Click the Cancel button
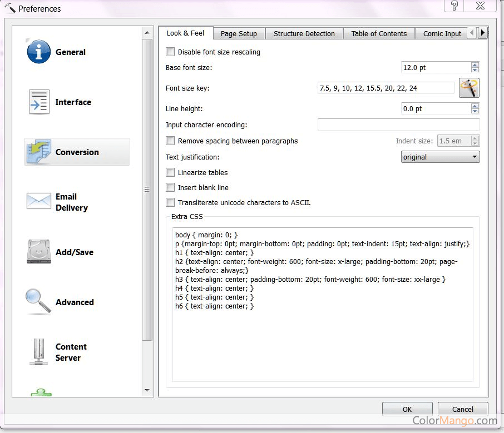 (x=462, y=409)
